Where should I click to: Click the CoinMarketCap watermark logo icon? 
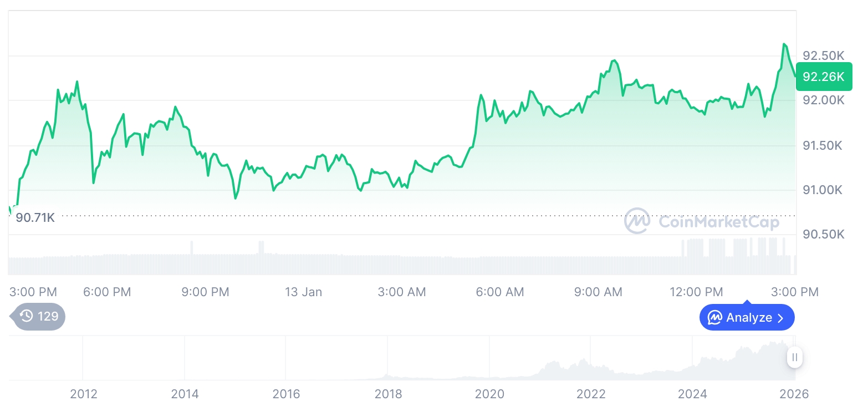click(637, 221)
